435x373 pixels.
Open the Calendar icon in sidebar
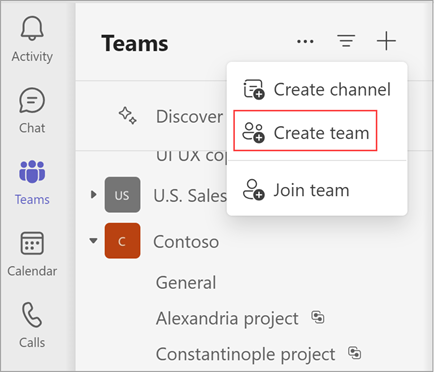pos(32,243)
